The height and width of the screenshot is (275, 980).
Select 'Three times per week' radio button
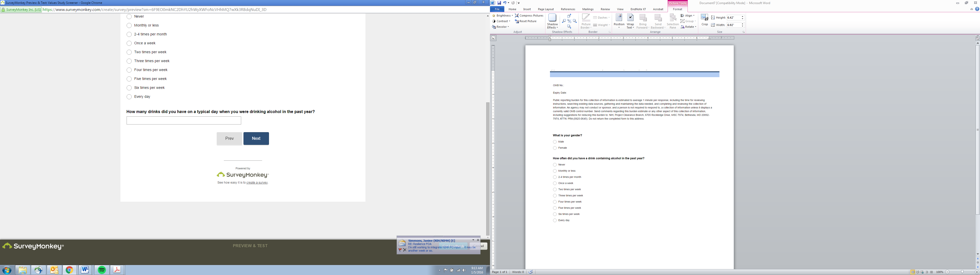click(x=129, y=61)
